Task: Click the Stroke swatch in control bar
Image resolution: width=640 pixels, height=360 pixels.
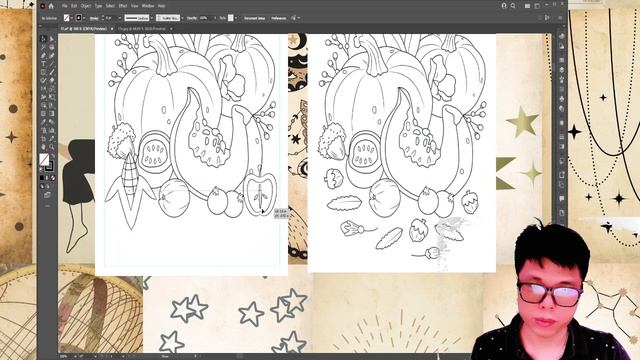Action: click(79, 18)
